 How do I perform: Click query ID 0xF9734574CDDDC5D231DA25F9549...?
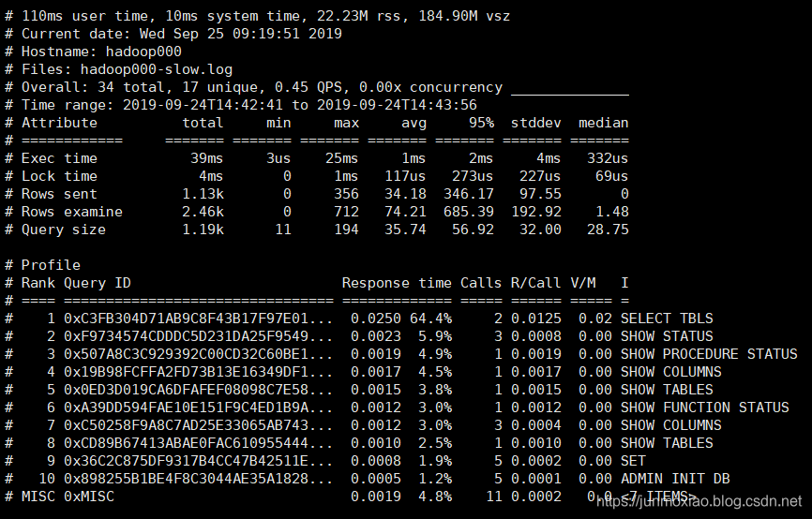tap(199, 336)
